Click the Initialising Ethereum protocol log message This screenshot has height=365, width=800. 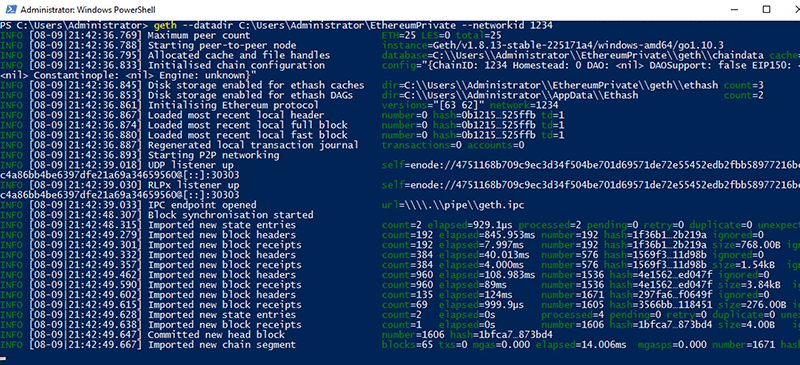pyautogui.click(x=228, y=105)
